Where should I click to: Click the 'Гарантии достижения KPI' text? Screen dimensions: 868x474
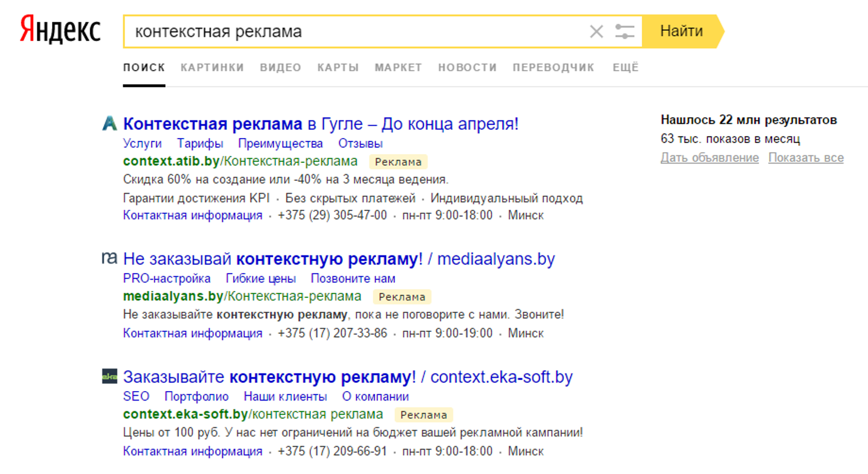[198, 198]
